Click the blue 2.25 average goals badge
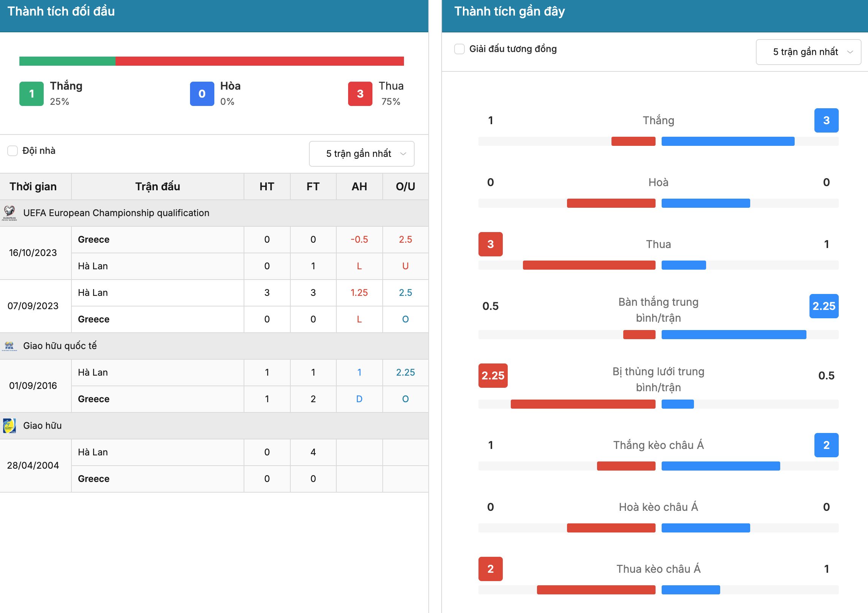868x613 pixels. [824, 306]
